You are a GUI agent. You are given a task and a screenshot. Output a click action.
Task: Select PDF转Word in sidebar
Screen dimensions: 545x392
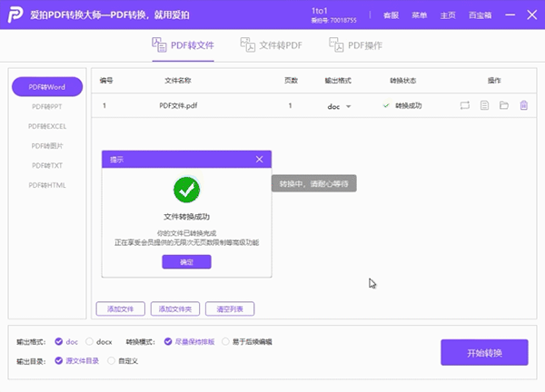pyautogui.click(x=47, y=87)
